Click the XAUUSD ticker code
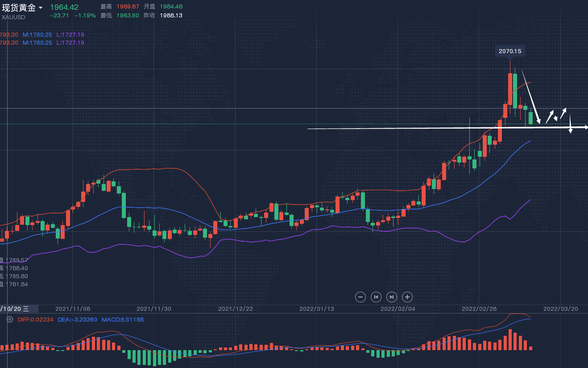588x368 pixels. tap(13, 17)
